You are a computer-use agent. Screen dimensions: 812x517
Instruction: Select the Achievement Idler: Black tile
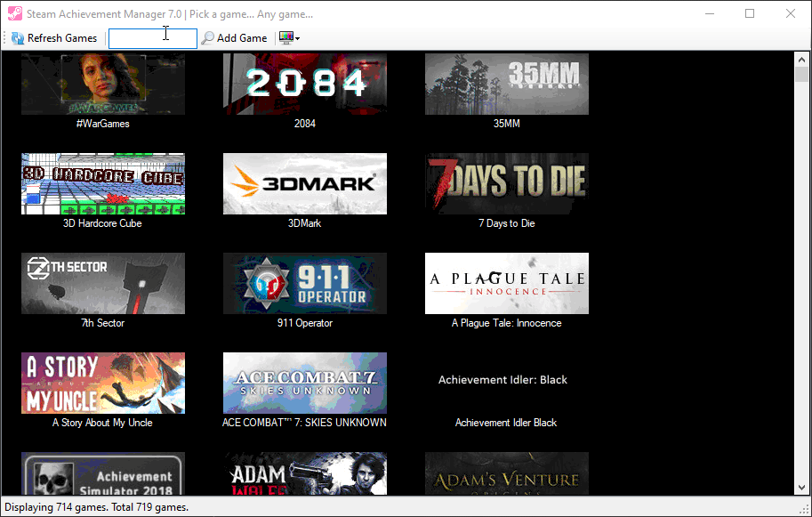pyautogui.click(x=507, y=383)
